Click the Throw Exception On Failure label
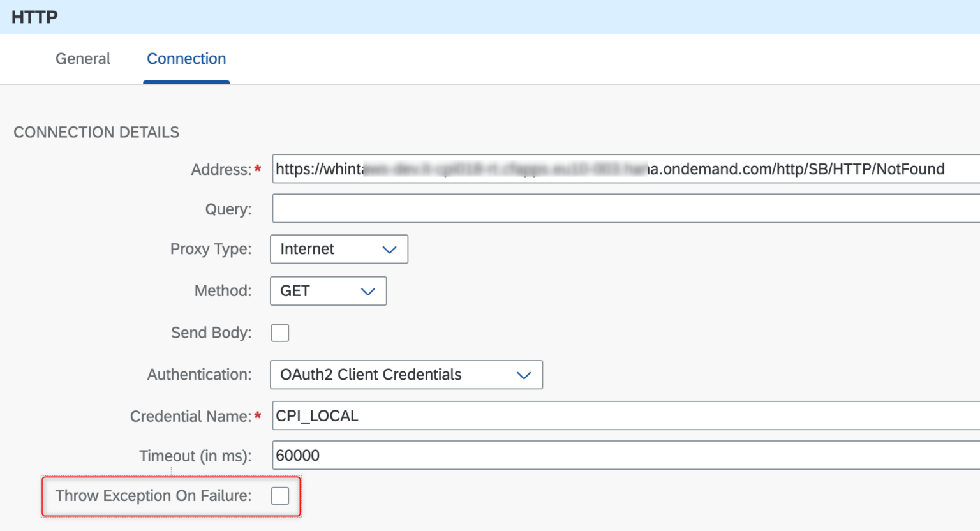 click(x=153, y=496)
